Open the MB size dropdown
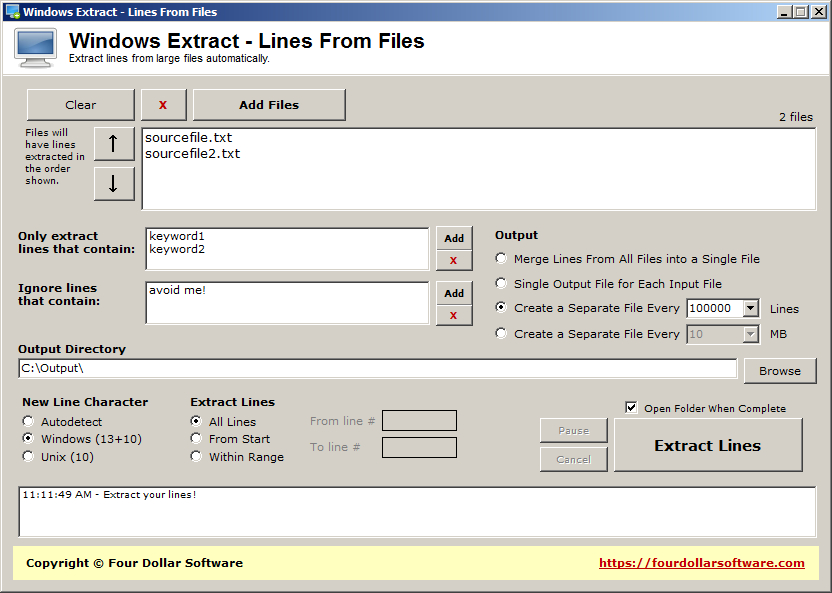Image resolution: width=832 pixels, height=593 pixels. coord(751,334)
